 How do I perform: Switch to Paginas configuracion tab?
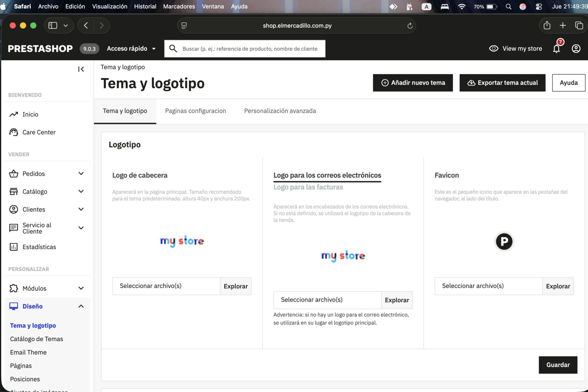(195, 111)
